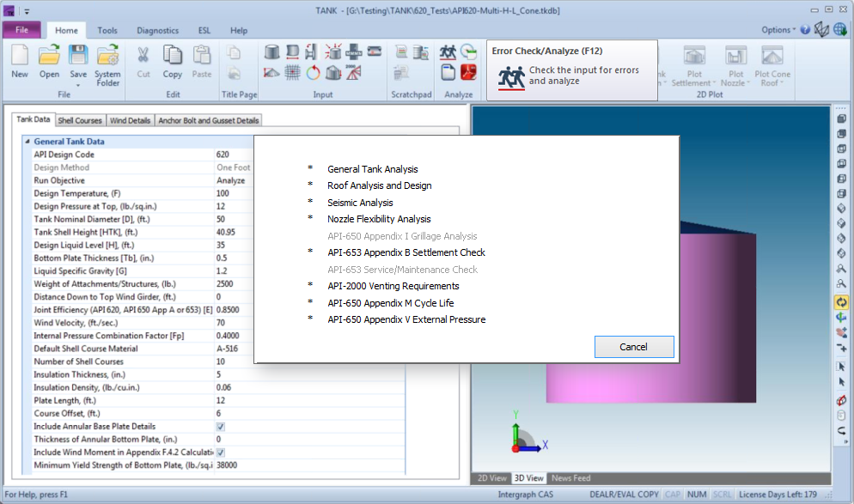Collapse the General Tank Data section
This screenshot has height=504, width=854.
coord(27,142)
